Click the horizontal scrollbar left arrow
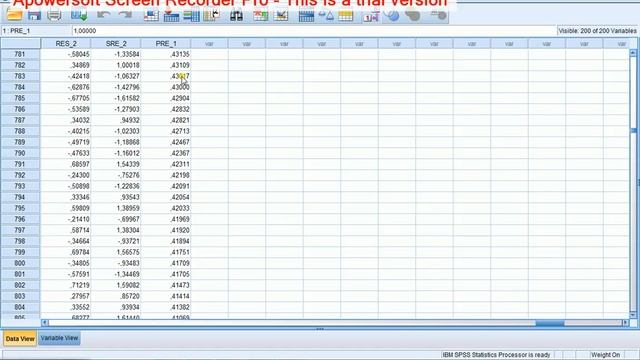The height and width of the screenshot is (360, 640). coord(44,322)
